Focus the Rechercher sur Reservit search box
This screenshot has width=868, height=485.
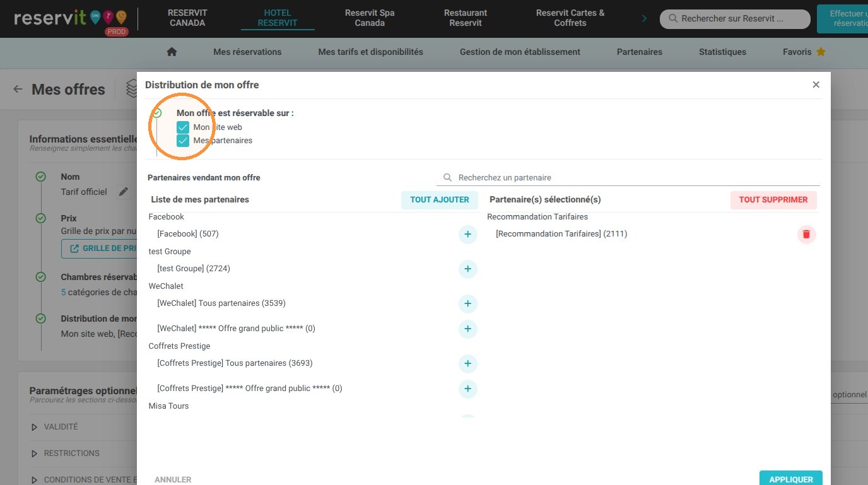pos(735,19)
